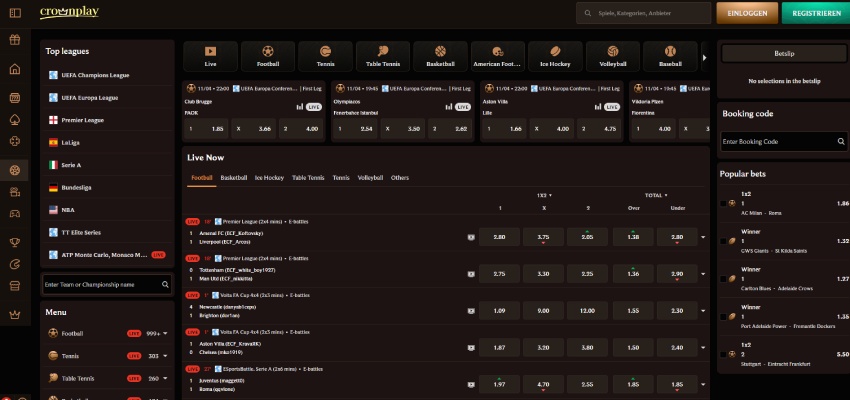Select the Tennis sport category tile
Image resolution: width=850 pixels, height=400 pixels.
(325, 56)
